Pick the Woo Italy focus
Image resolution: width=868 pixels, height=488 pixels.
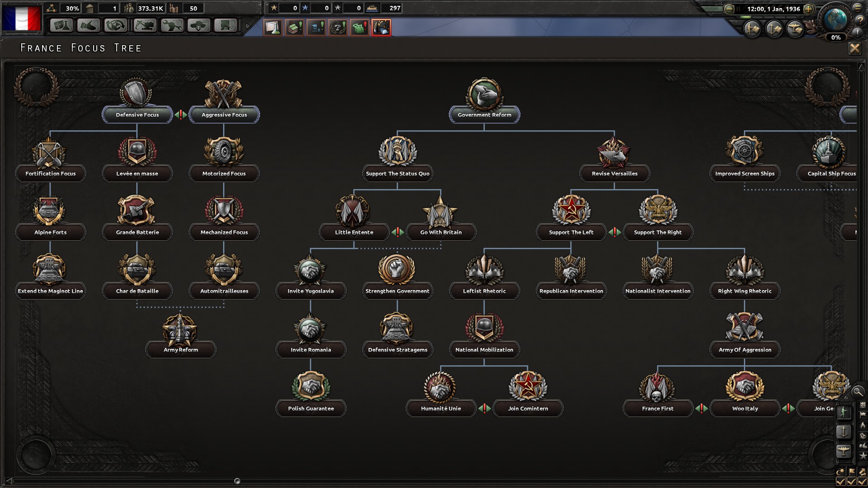click(745, 408)
